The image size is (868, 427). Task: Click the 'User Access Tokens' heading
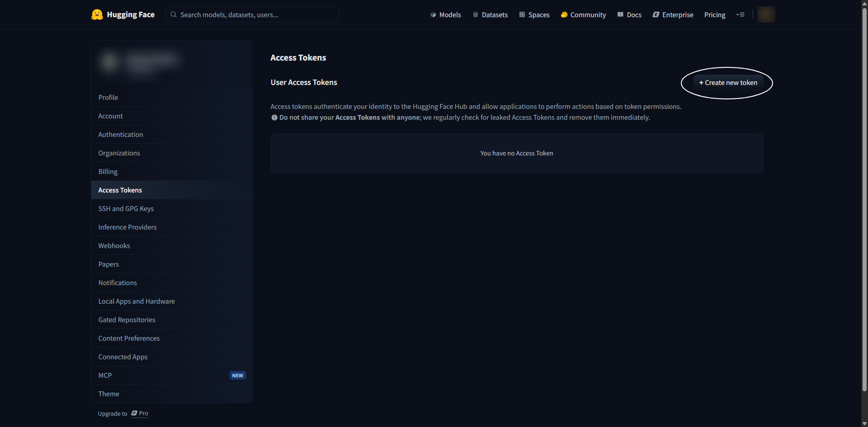point(304,82)
